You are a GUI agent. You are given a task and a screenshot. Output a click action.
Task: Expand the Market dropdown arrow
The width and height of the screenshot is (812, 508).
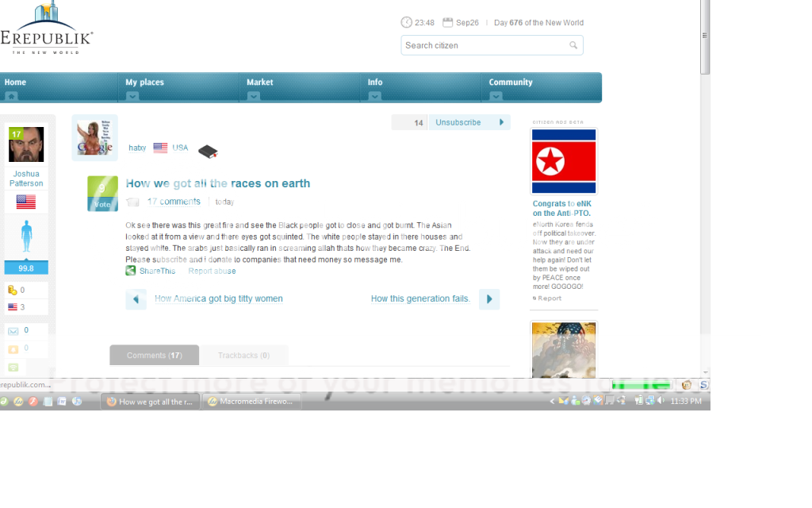pos(253,96)
